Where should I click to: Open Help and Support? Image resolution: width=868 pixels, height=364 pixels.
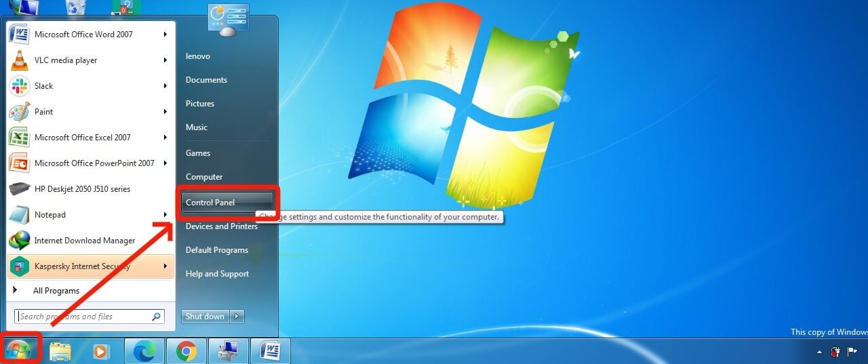pos(217,274)
